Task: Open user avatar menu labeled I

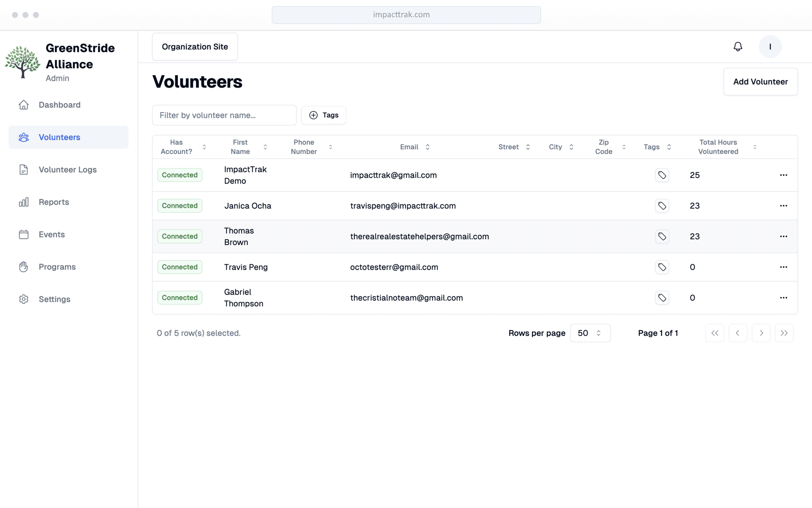Action: [x=770, y=47]
